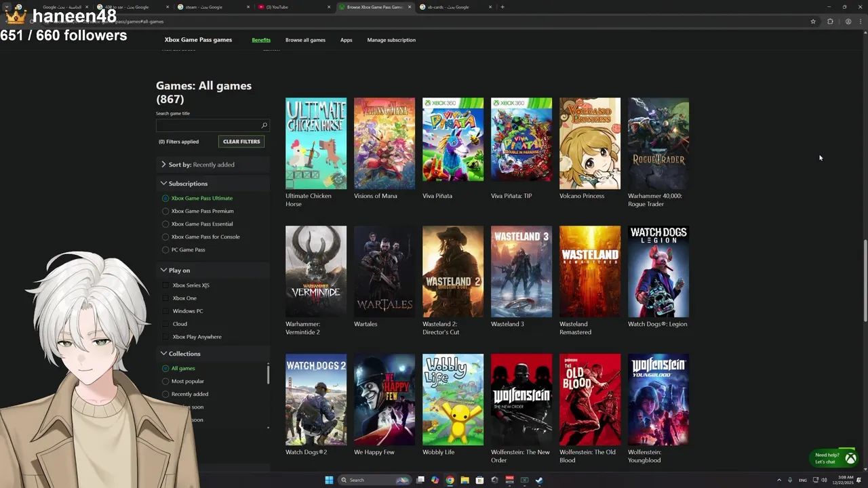Image resolution: width=868 pixels, height=488 pixels.
Task: Open Wasteland 3 game title link
Action: [x=507, y=324]
